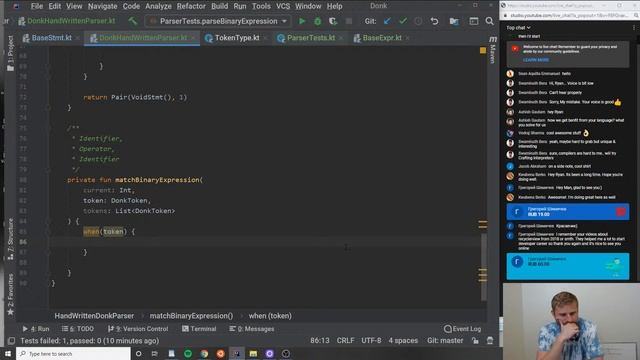This screenshot has width=640, height=360.
Task: Open the Favorites tool window sidebar
Action: [x=11, y=295]
